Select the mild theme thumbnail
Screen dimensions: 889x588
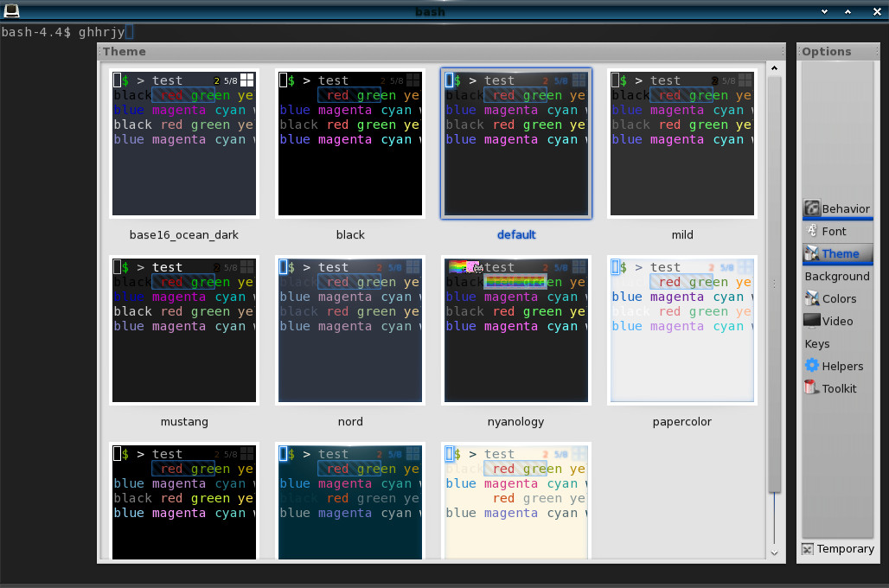click(x=682, y=144)
